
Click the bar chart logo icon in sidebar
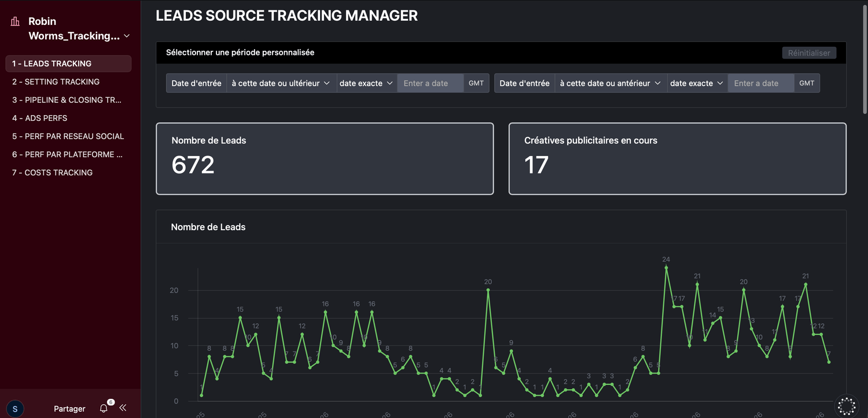click(15, 22)
